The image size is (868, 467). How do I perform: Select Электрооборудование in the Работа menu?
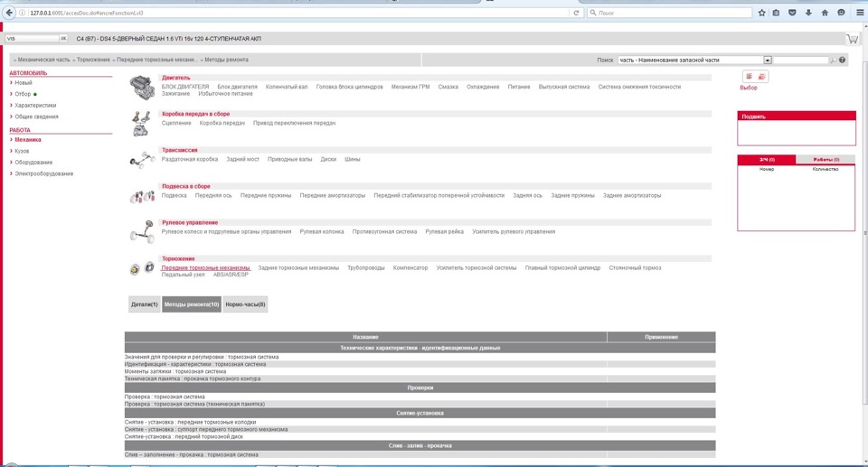[43, 173]
